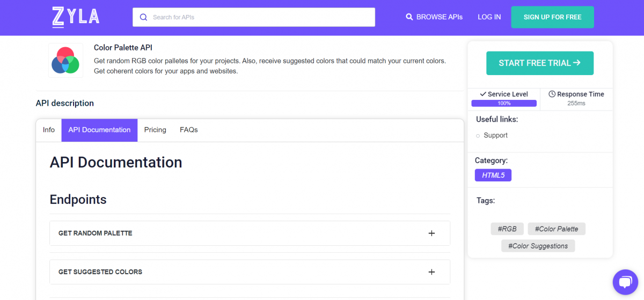Click the Zyla logo in header
This screenshot has height=300, width=644.
coord(76,17)
